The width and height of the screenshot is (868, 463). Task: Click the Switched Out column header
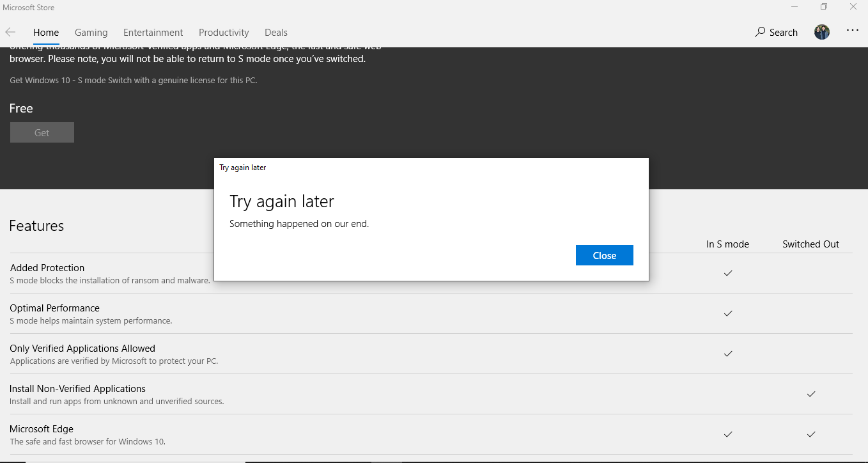click(810, 244)
